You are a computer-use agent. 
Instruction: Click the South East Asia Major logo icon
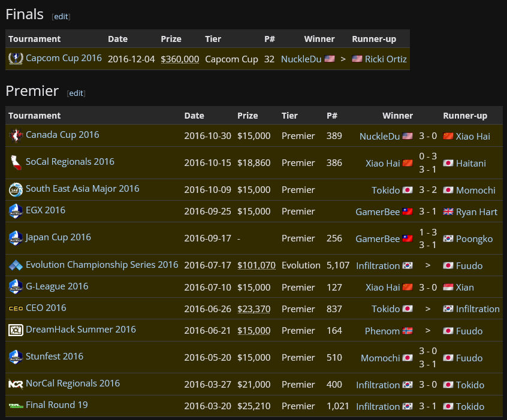[x=16, y=189]
